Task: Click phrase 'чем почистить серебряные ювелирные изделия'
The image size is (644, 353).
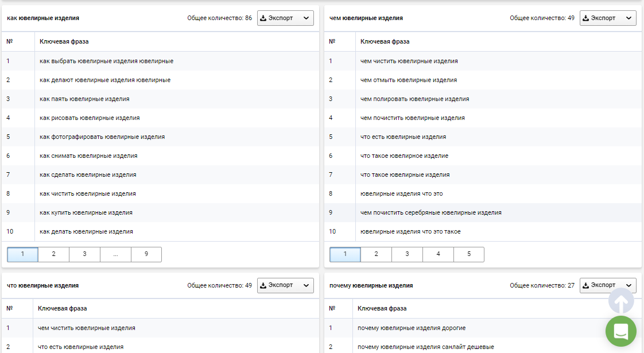Action: coord(431,212)
